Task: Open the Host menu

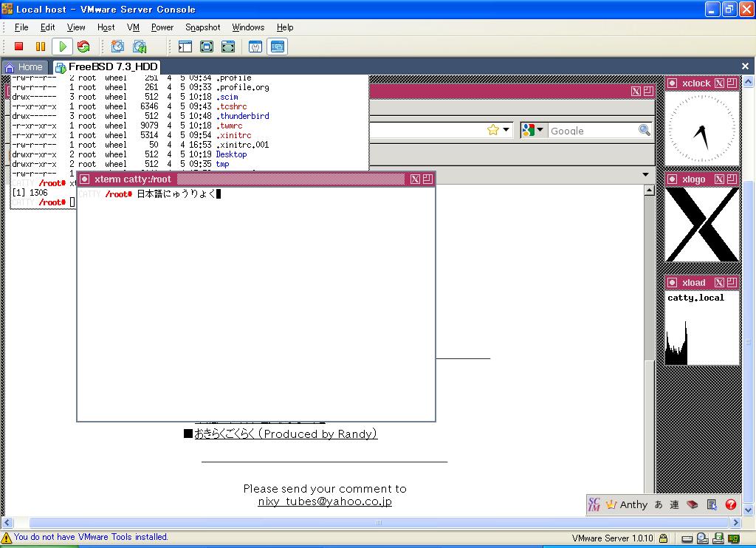Action: tap(106, 27)
